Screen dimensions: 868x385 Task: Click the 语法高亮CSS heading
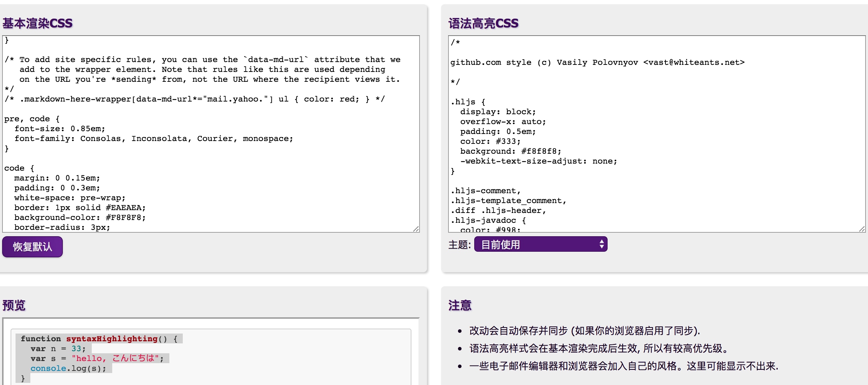click(483, 23)
